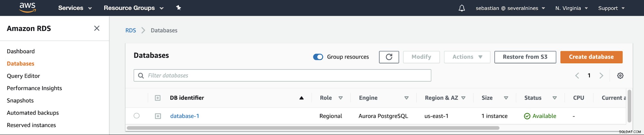Viewport: 644px width, 135px height.
Task: Open the table settings gear
Action: pos(620,76)
